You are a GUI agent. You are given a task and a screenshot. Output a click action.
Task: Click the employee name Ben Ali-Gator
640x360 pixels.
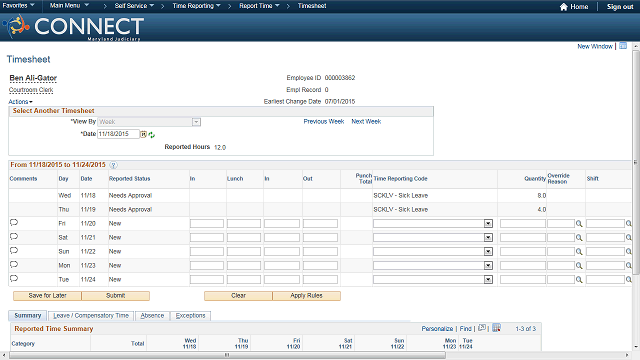coord(33,78)
